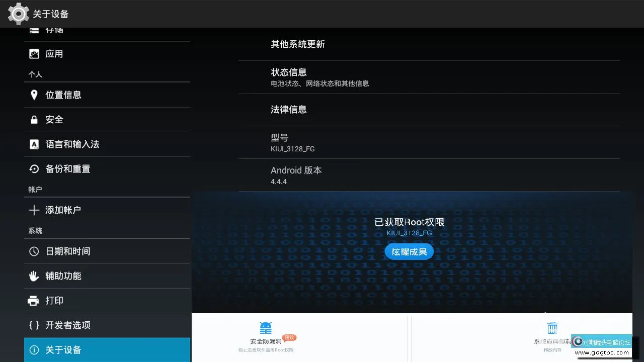Screen dimensions: 644x362
Task: Click the 打印 printer icon
Action: coord(34,301)
